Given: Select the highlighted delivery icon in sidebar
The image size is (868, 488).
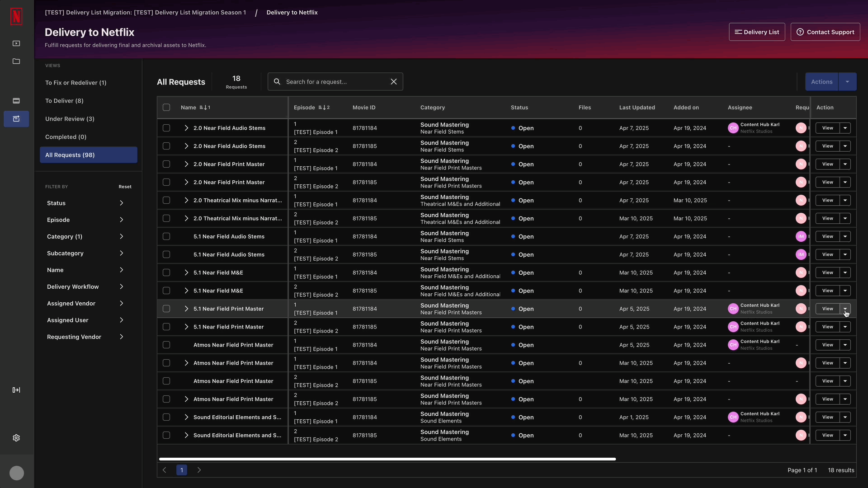Looking at the screenshot, I should pos(16,119).
